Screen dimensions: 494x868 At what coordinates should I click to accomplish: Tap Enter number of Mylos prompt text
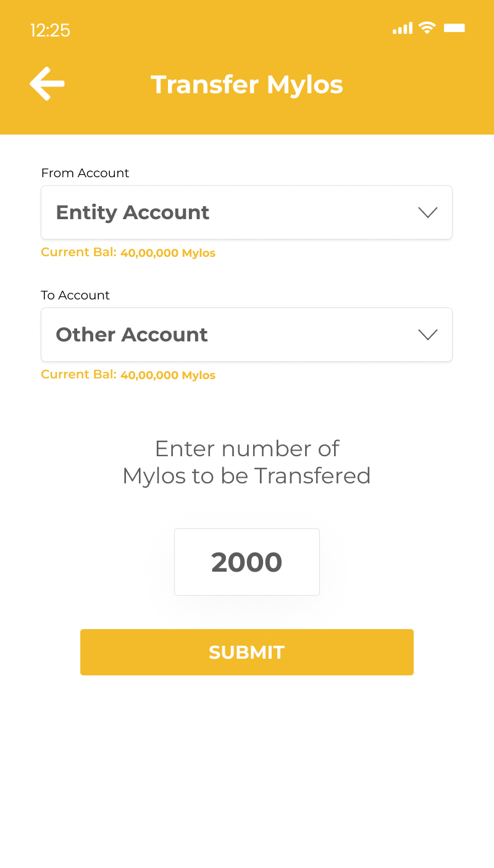[247, 462]
